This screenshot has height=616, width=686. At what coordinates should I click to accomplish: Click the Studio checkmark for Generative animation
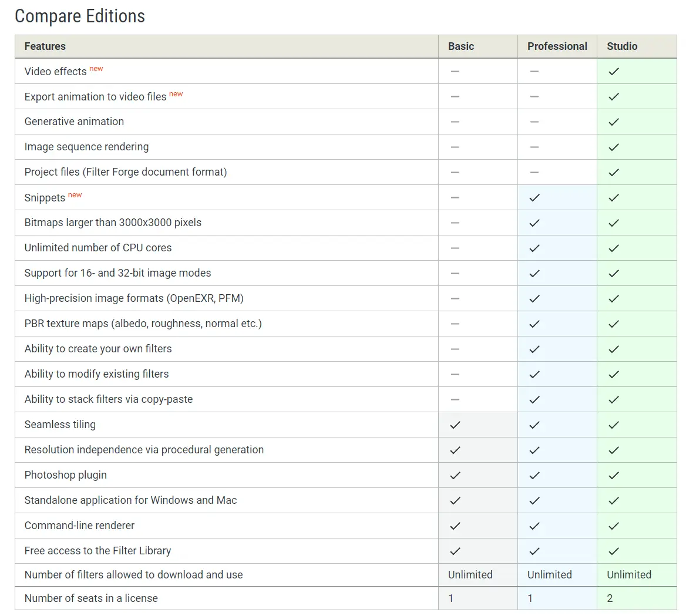[x=613, y=122]
